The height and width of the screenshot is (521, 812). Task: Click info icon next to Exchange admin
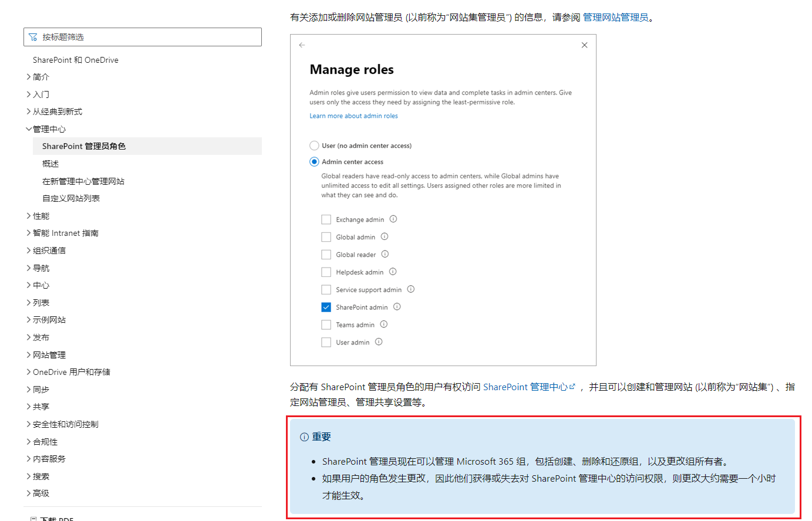pos(393,219)
